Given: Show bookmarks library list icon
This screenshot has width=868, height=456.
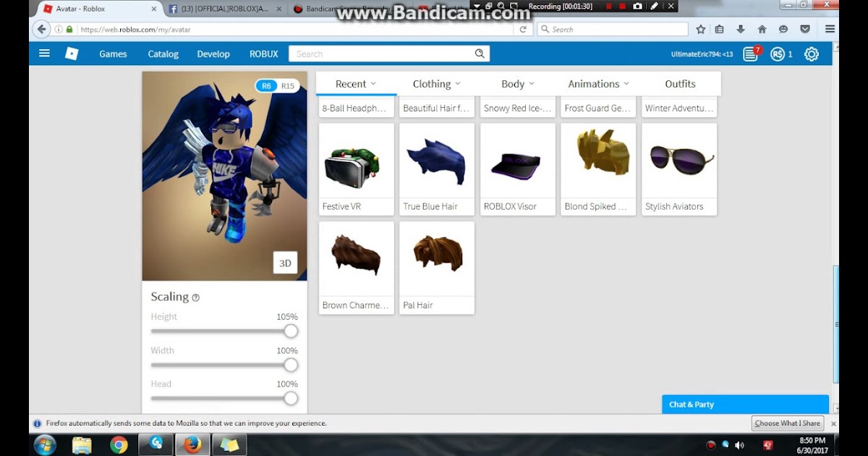Looking at the screenshot, I should click(x=719, y=30).
